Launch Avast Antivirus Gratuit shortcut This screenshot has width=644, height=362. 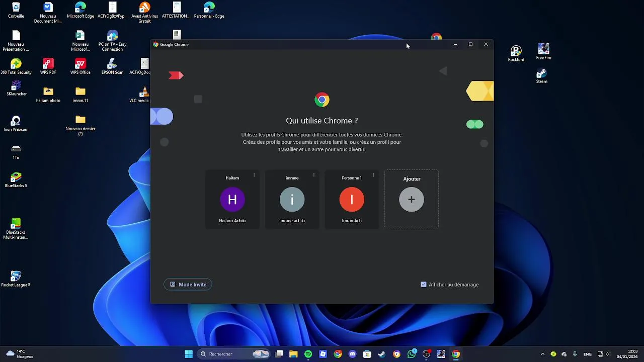tap(144, 12)
